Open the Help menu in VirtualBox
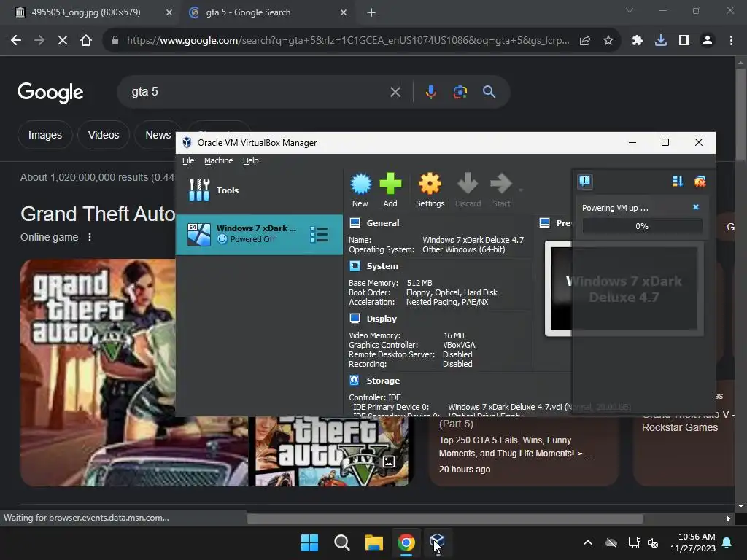This screenshot has height=560, width=747. (251, 160)
